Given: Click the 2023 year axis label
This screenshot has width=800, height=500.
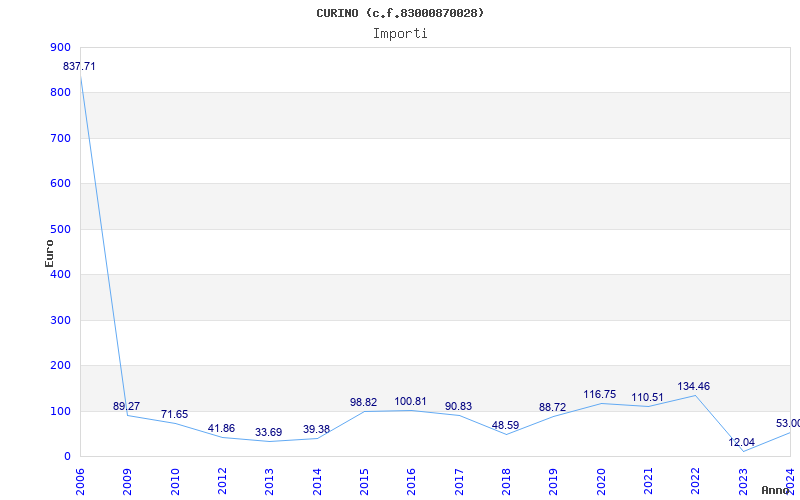Looking at the screenshot, I should pos(743,482).
